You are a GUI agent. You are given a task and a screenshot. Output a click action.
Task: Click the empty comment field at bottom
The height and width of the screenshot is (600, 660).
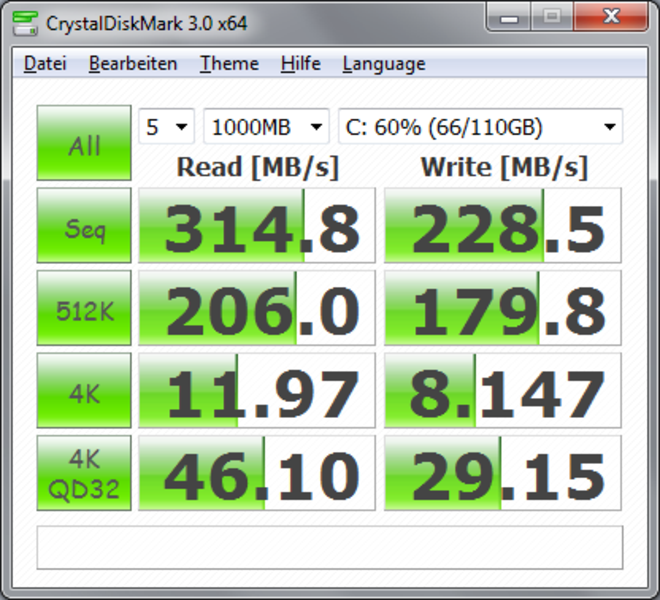330,547
